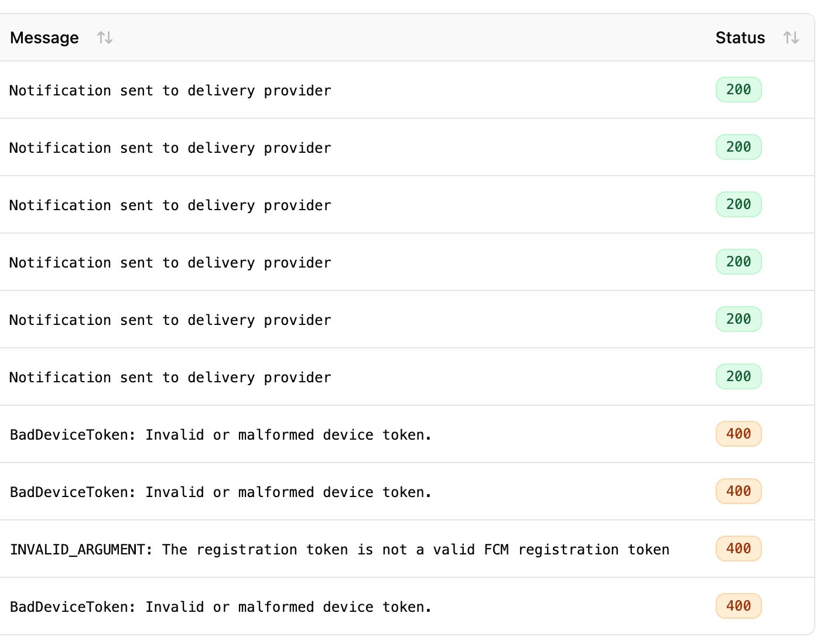Click the 400 badge in the bottom row
Image resolution: width=834 pixels, height=644 pixels.
739,606
